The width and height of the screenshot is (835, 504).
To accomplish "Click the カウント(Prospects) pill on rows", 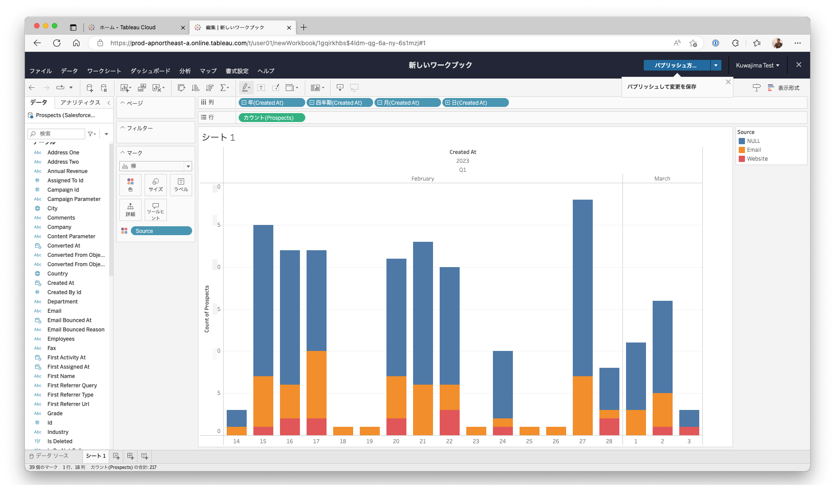I will pyautogui.click(x=272, y=118).
